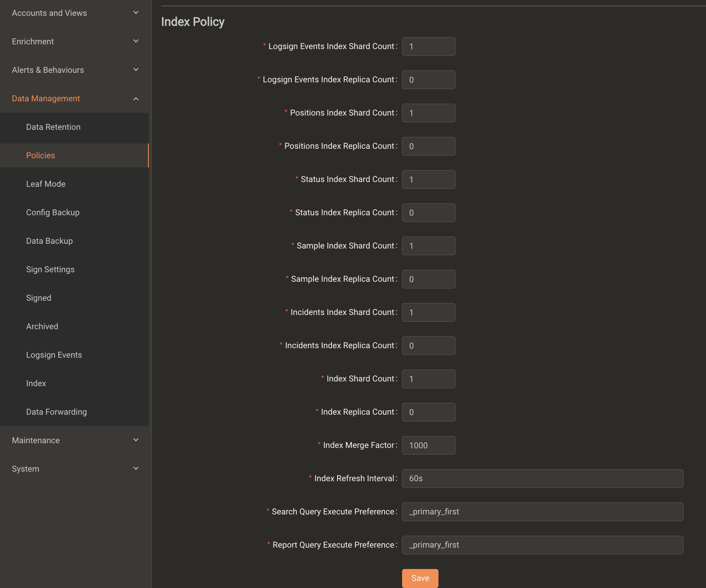Edit Status Index Shard Count field
Screen dimensions: 706x588
[429, 180]
